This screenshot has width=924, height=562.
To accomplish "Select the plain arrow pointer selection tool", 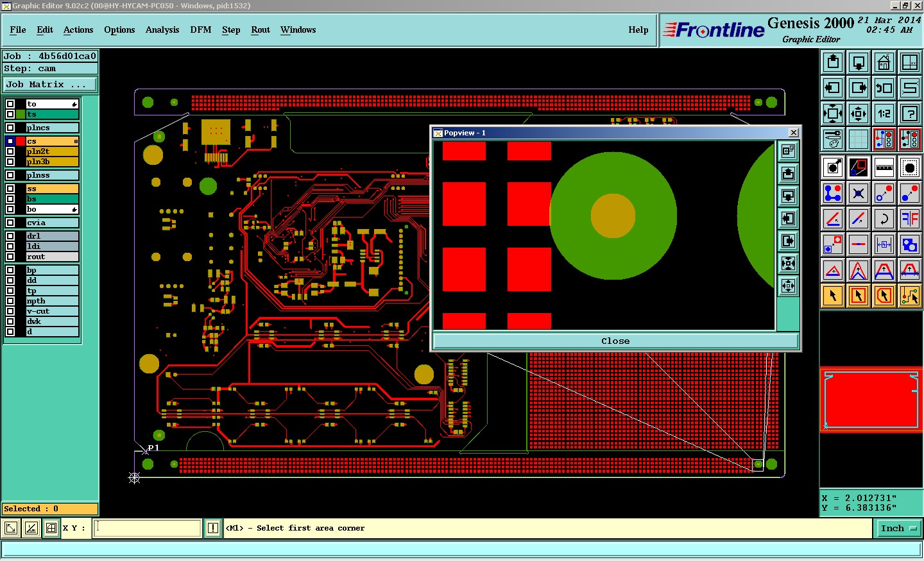I will click(x=833, y=296).
